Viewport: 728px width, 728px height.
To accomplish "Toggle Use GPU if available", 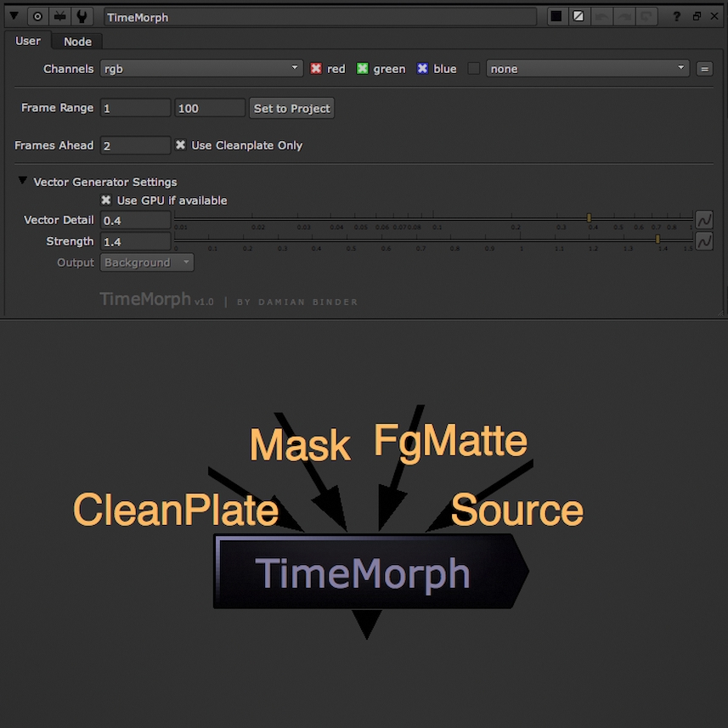I will (106, 200).
